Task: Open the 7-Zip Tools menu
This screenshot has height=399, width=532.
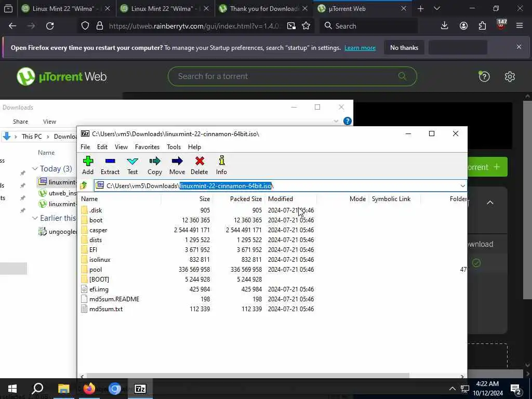Action: [x=174, y=147]
